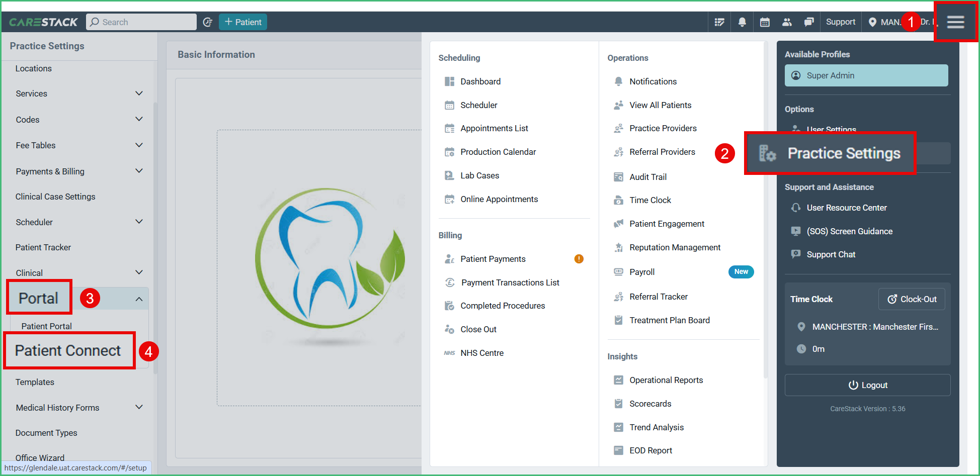Open the Payroll icon under Operations
This screenshot has height=476, width=980.
[x=618, y=271]
